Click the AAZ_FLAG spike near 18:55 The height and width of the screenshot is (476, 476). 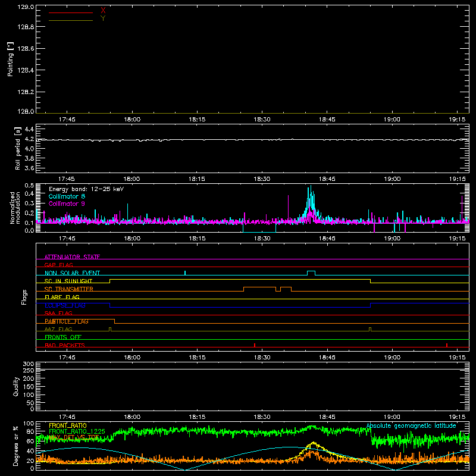pos(369,329)
